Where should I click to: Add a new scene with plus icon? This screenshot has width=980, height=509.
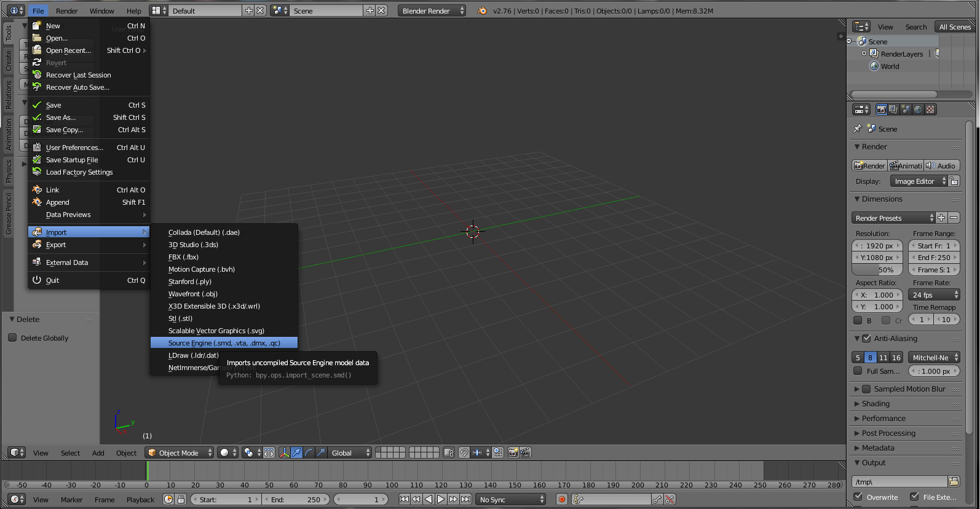pyautogui.click(x=369, y=10)
